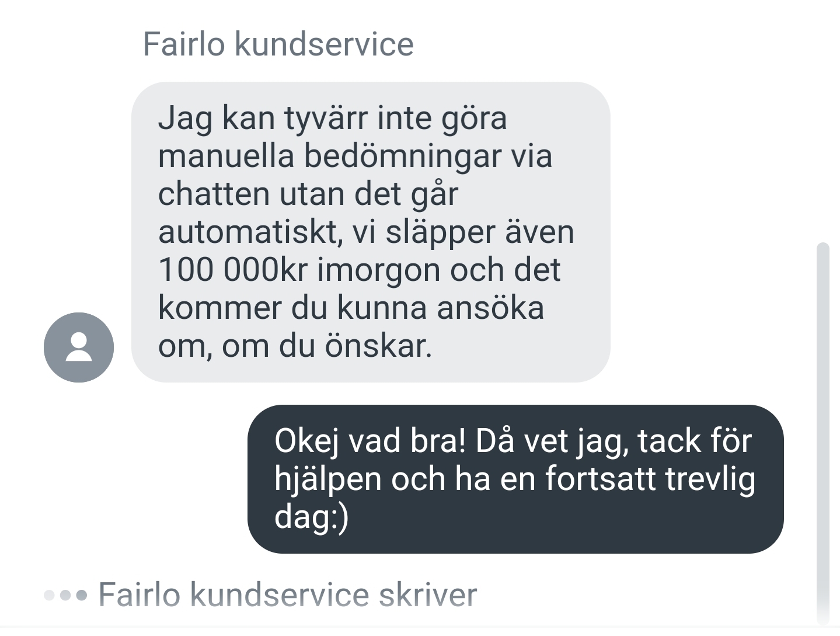
Task: Click the word 'skriver' in typing status
Action: (428, 595)
